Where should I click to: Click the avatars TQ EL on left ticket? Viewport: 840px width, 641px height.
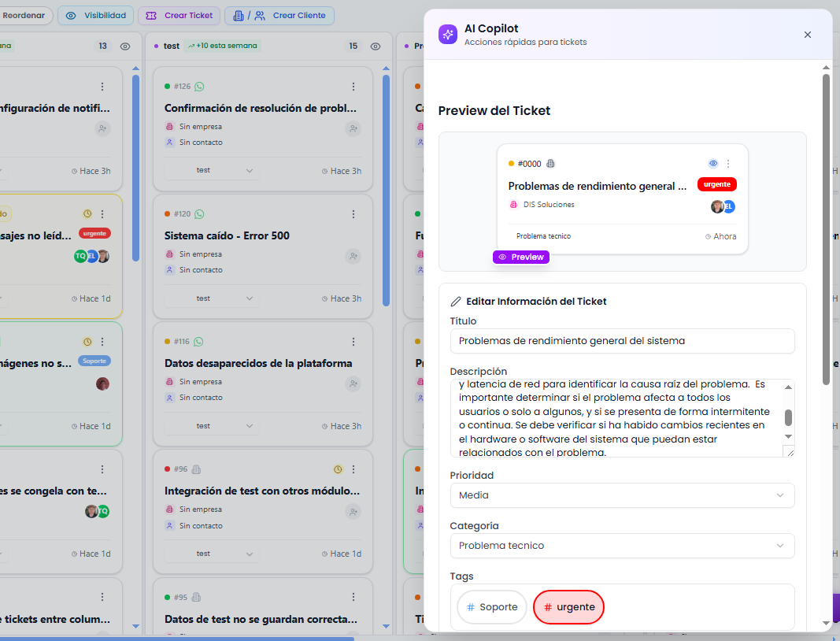(91, 256)
